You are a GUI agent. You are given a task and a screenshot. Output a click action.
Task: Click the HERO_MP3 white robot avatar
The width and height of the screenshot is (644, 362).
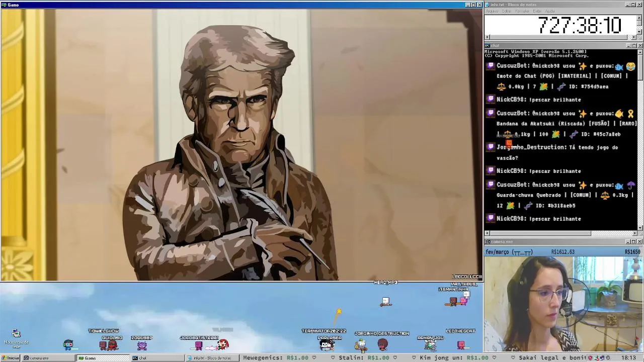coord(385,302)
